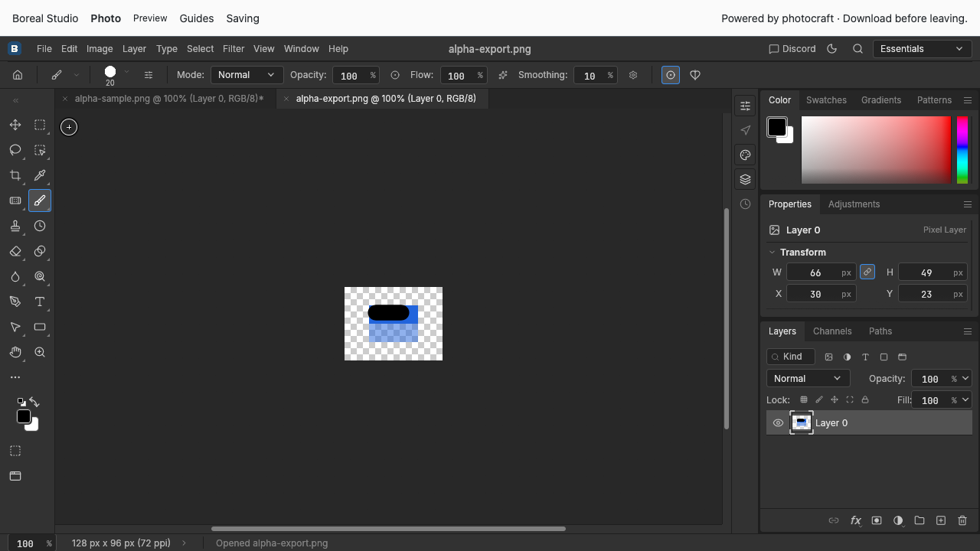
Task: Open the Saving link in top navigation
Action: coord(243,18)
